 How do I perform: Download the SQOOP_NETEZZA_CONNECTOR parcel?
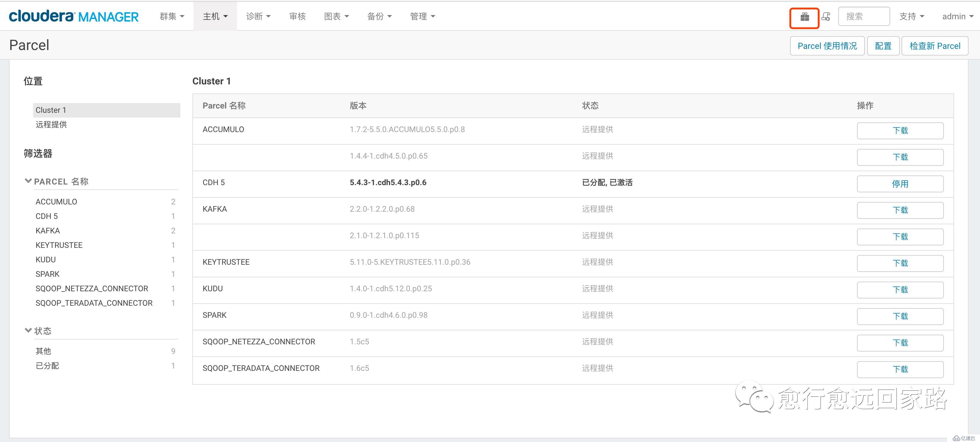tap(900, 343)
